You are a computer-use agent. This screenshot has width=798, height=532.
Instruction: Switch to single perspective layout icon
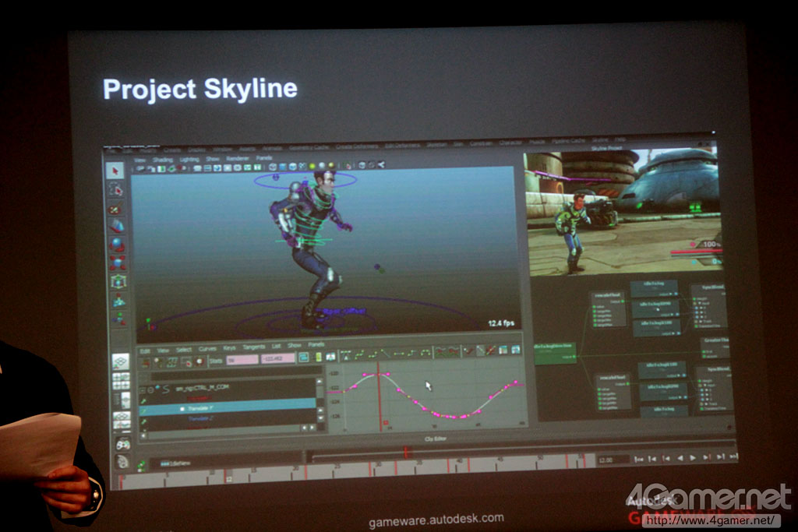(121, 361)
